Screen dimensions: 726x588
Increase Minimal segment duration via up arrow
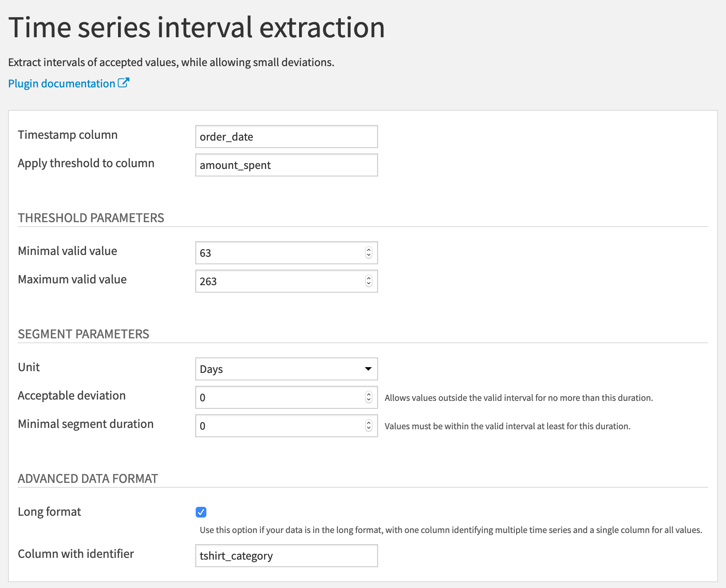[369, 423]
